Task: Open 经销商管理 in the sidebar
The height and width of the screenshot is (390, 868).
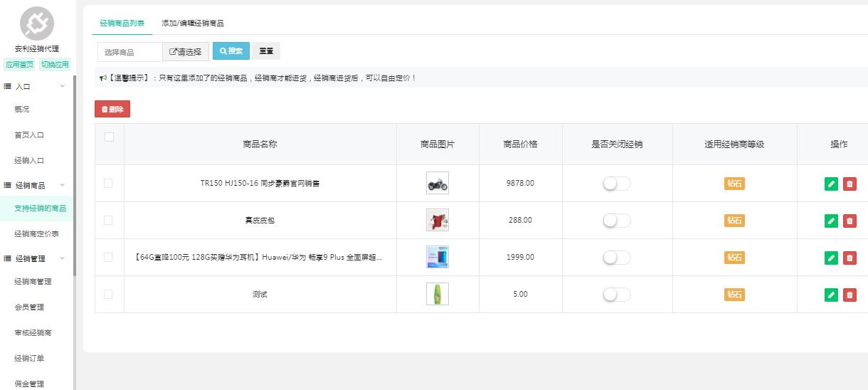Action: tap(33, 282)
